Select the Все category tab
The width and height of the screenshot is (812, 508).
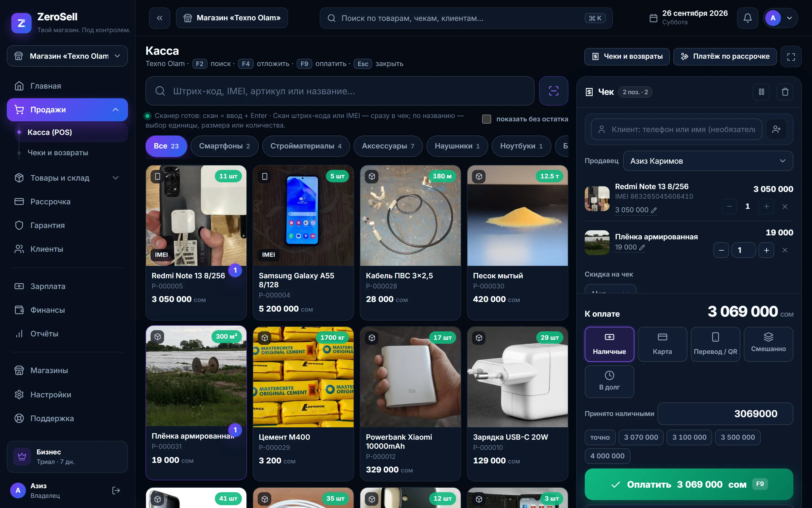(x=166, y=146)
